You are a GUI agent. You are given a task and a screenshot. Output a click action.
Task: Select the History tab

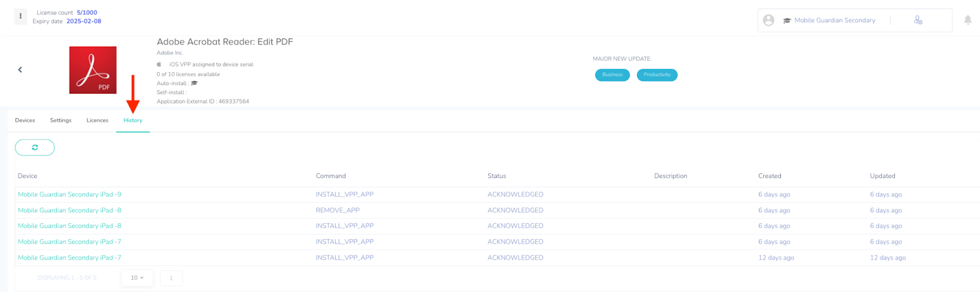[133, 121]
